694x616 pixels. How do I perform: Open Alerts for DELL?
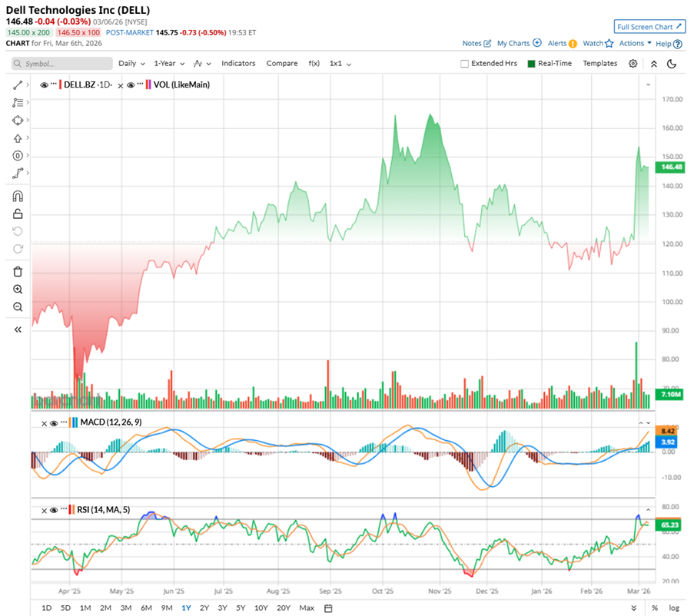coord(562,43)
